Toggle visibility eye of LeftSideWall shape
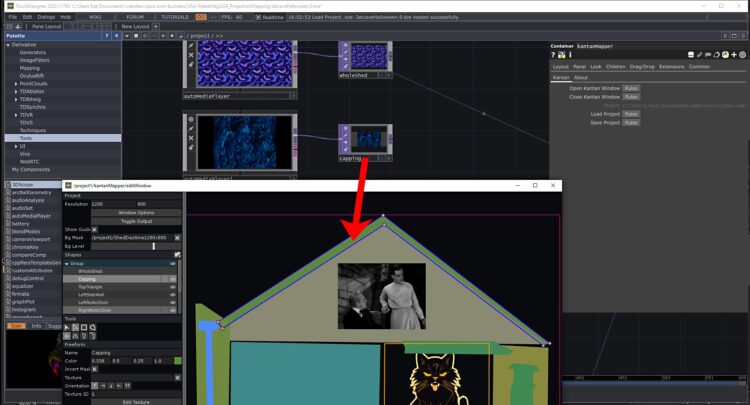Screen dimensions: 750x405 (173, 295)
